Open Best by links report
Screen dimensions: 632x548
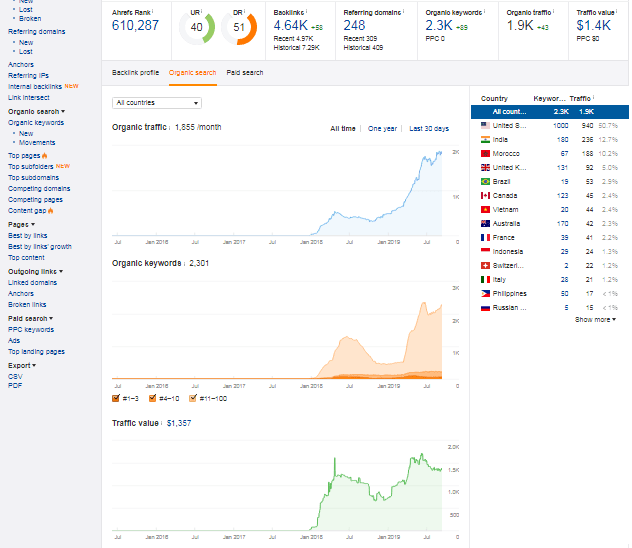(28, 236)
